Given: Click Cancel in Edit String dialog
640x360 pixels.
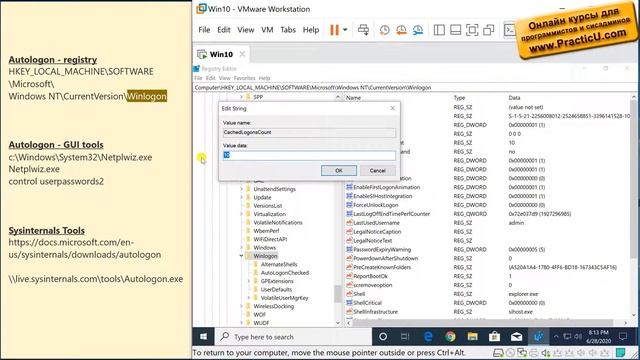Looking at the screenshot, I should pos(378,171).
